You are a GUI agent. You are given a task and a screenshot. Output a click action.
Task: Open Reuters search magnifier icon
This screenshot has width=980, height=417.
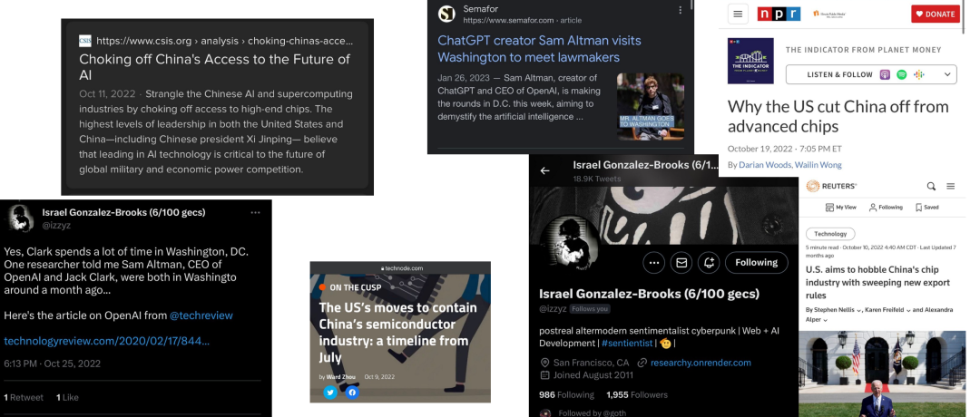pyautogui.click(x=931, y=186)
